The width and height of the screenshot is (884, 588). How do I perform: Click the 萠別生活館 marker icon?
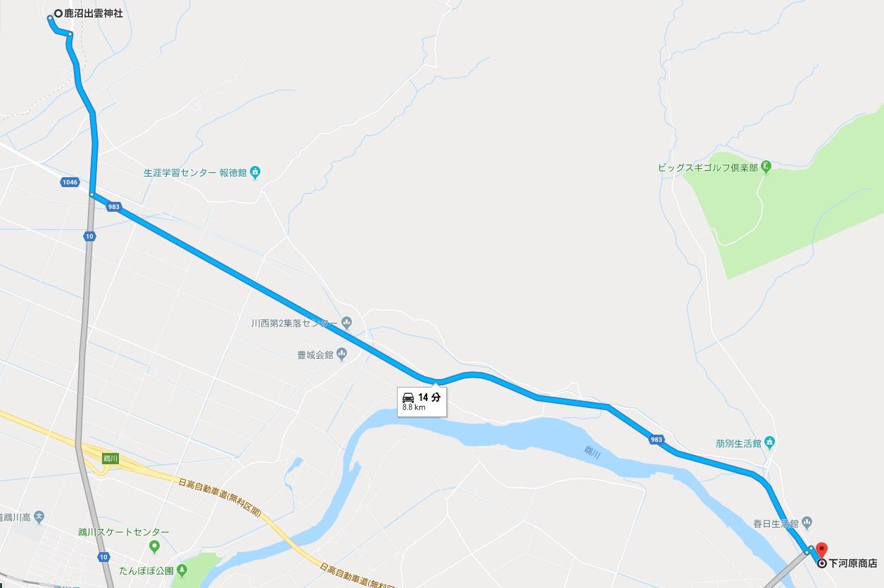(770, 442)
